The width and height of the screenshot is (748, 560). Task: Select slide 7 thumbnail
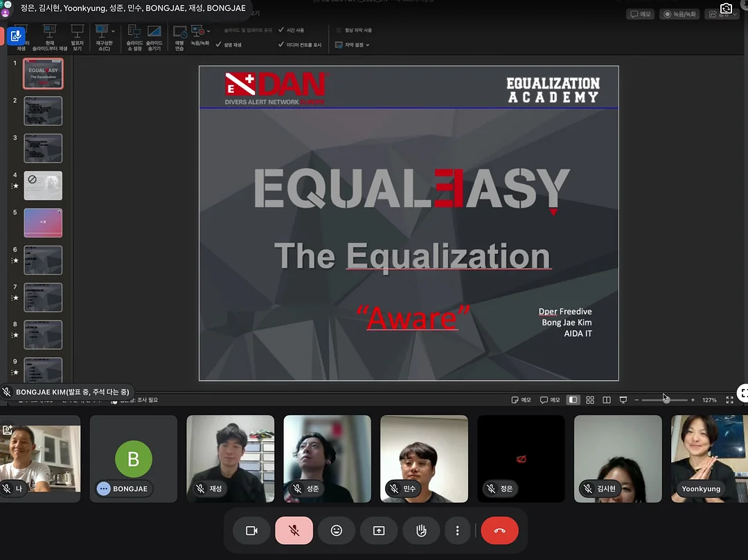click(x=43, y=297)
